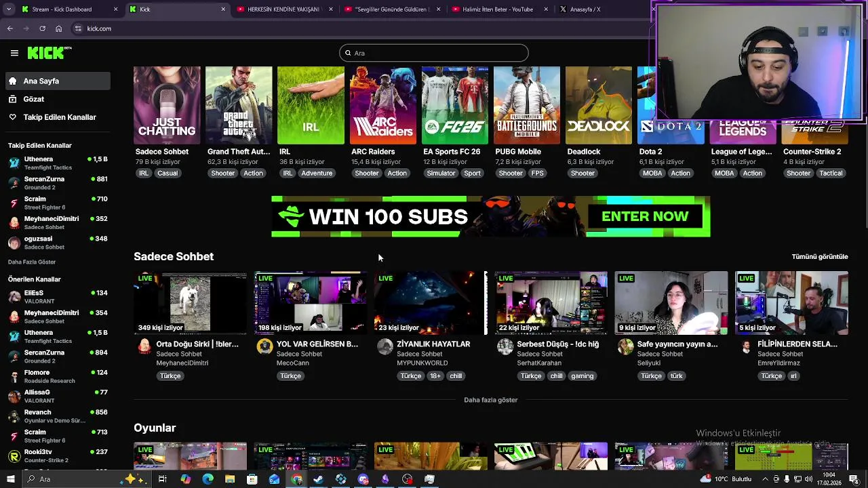Click the volume icon in system tray
This screenshot has height=488, width=868.
click(x=809, y=479)
